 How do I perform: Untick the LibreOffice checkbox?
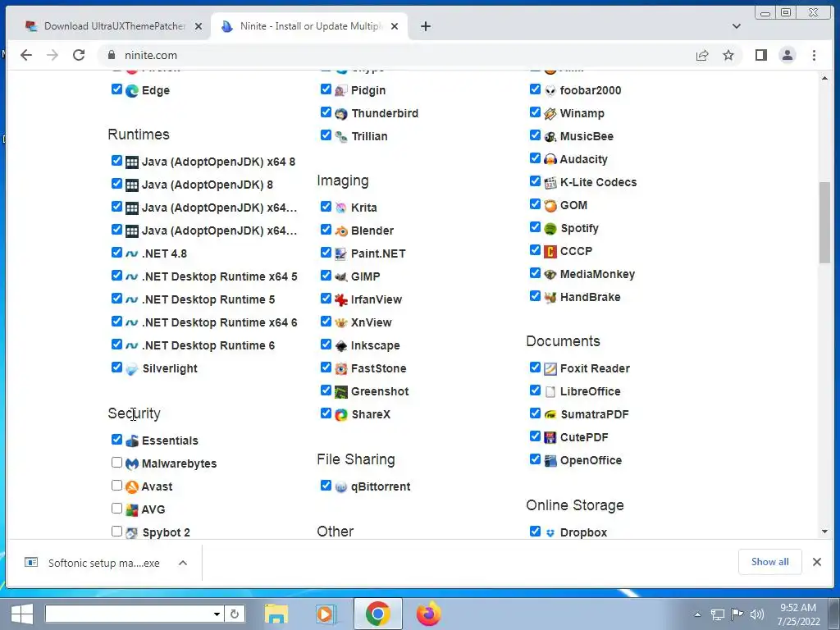coord(535,390)
